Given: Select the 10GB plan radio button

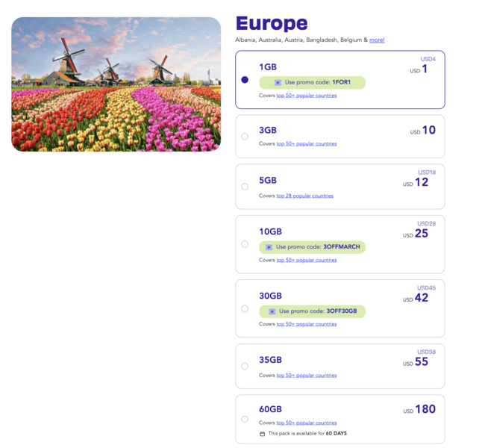Looking at the screenshot, I should pyautogui.click(x=245, y=244).
